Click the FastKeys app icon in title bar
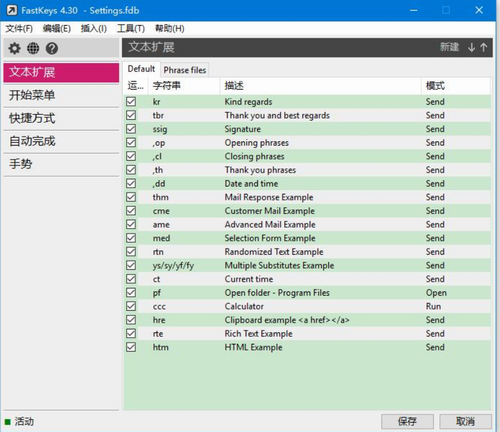Image resolution: width=500 pixels, height=432 pixels. [12, 10]
